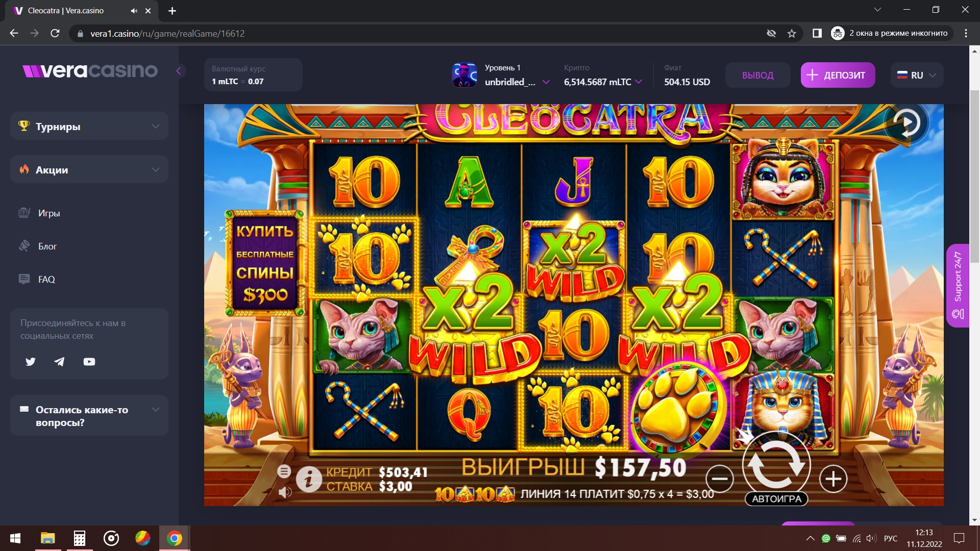Open the RU language dropdown
The image size is (980, 551).
pos(917,75)
